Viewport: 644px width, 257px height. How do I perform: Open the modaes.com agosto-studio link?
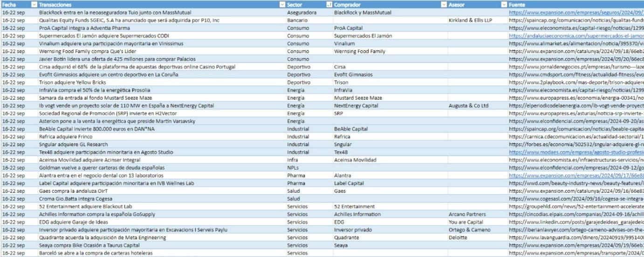(x=576, y=152)
